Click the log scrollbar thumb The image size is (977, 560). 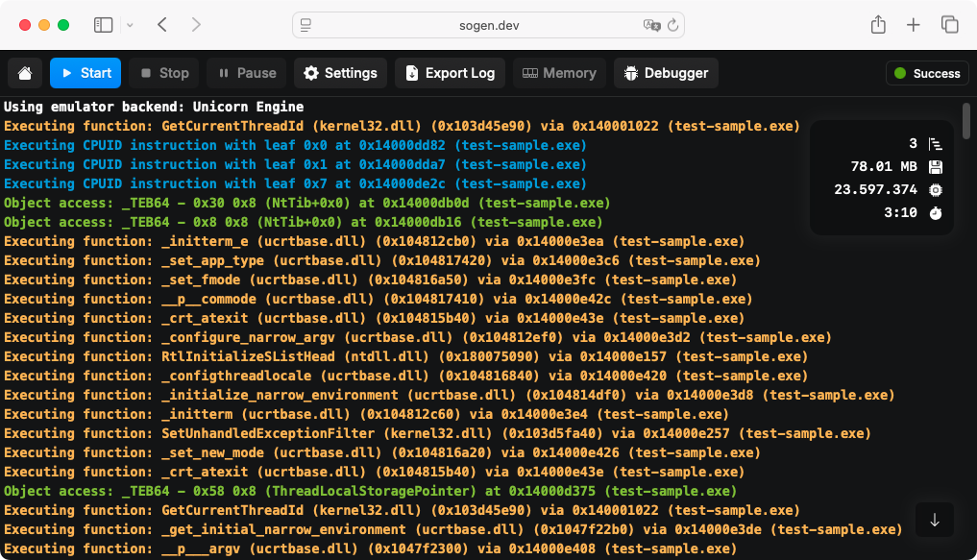[x=966, y=121]
